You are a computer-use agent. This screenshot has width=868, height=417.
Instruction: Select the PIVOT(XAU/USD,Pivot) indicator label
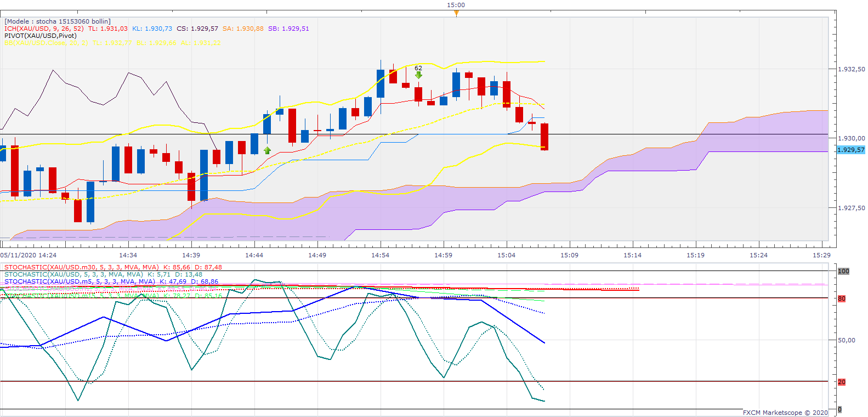pyautogui.click(x=41, y=36)
